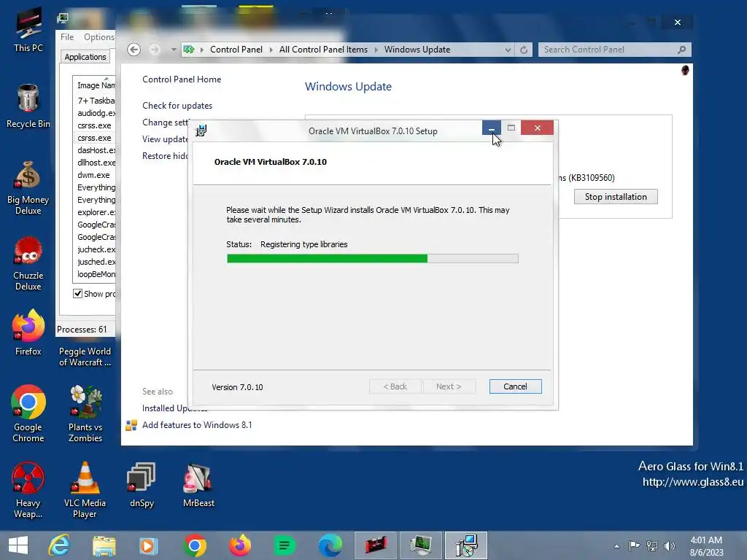Image resolution: width=747 pixels, height=560 pixels.
Task: Go to Control Panel Home
Action: (x=182, y=79)
